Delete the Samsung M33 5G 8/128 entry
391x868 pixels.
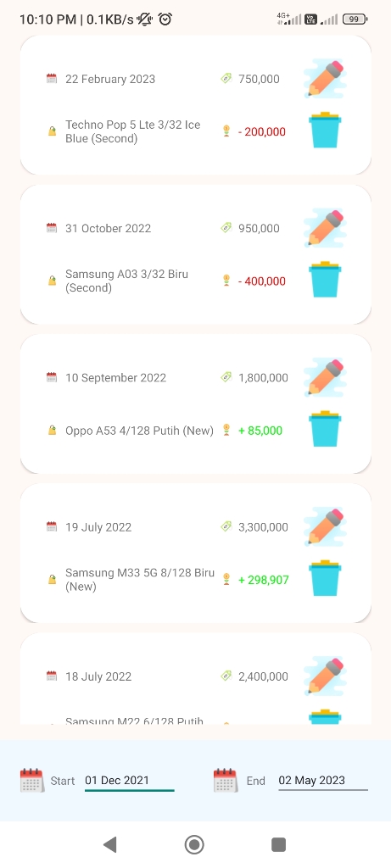325,579
